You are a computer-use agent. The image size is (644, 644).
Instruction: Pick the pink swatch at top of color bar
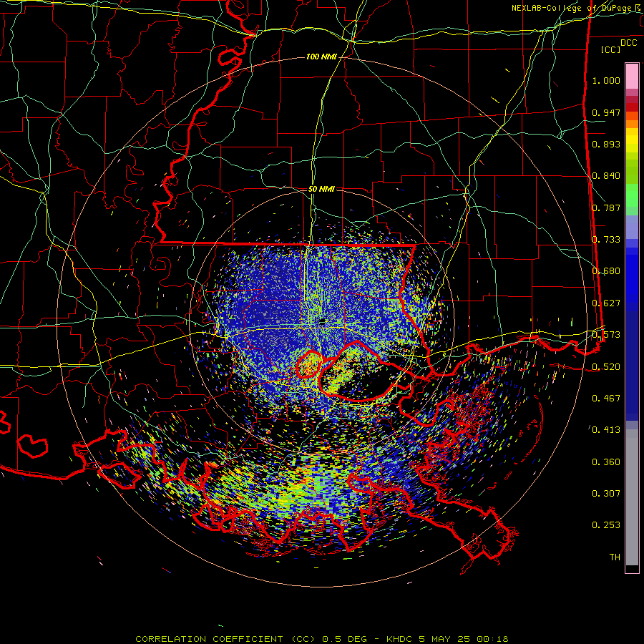coord(632,77)
